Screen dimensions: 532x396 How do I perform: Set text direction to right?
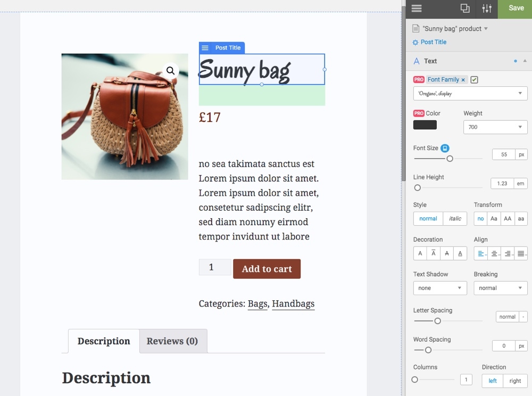(515, 381)
